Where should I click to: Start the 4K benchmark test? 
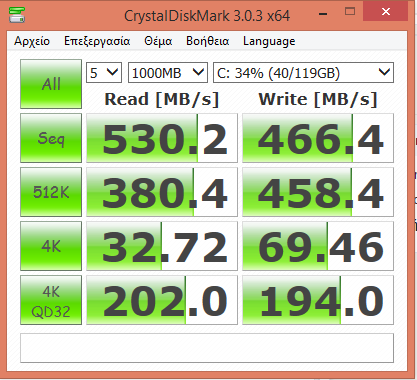pyautogui.click(x=51, y=246)
